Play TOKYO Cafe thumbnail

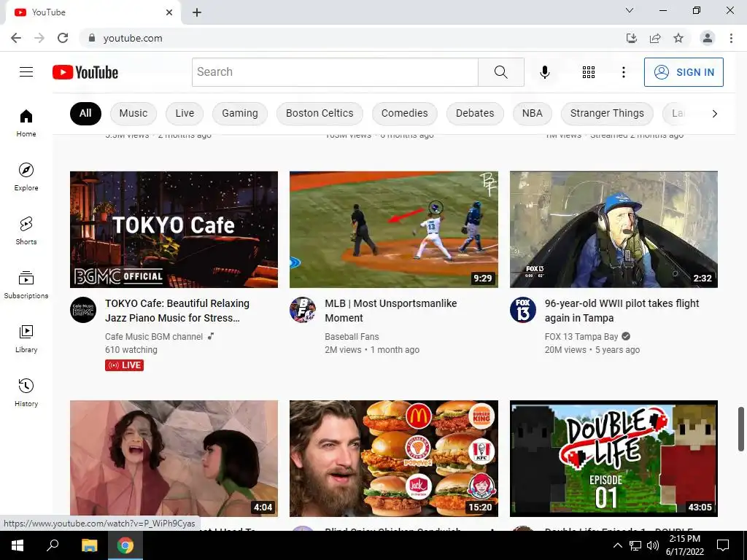coord(174,230)
